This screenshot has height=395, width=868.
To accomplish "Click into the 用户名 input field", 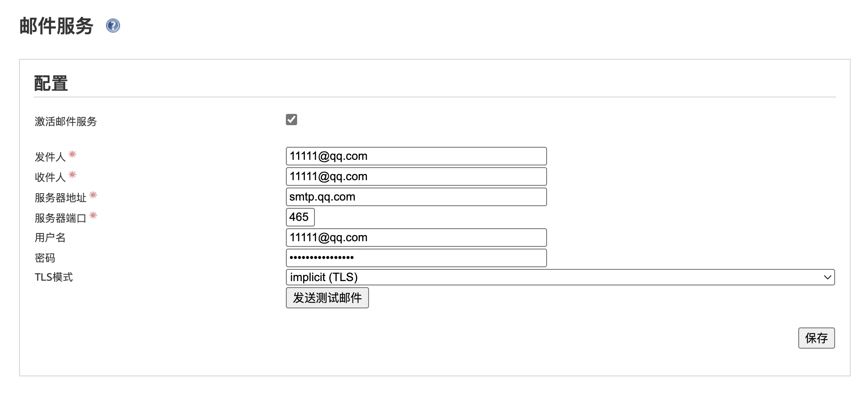I will coord(416,238).
